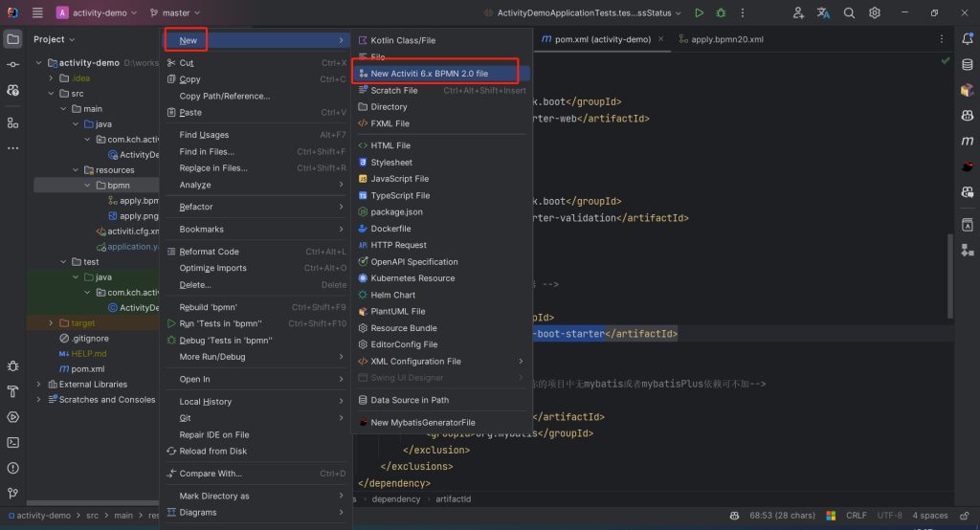Click Reload from Disk

click(x=256, y=452)
